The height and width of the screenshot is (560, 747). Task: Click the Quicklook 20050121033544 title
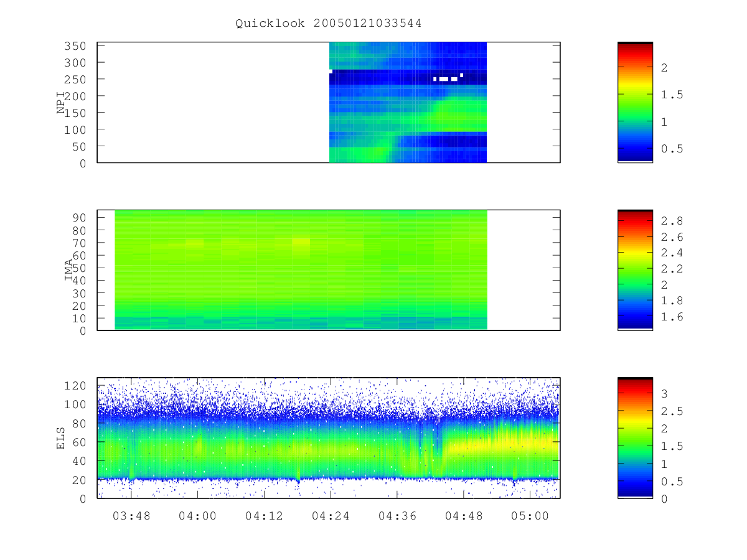pos(328,24)
